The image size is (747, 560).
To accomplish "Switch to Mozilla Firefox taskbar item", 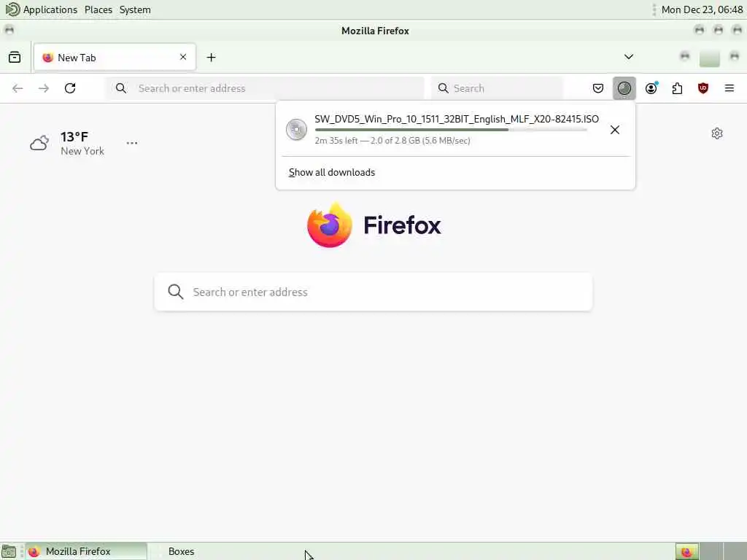I will [x=86, y=551].
